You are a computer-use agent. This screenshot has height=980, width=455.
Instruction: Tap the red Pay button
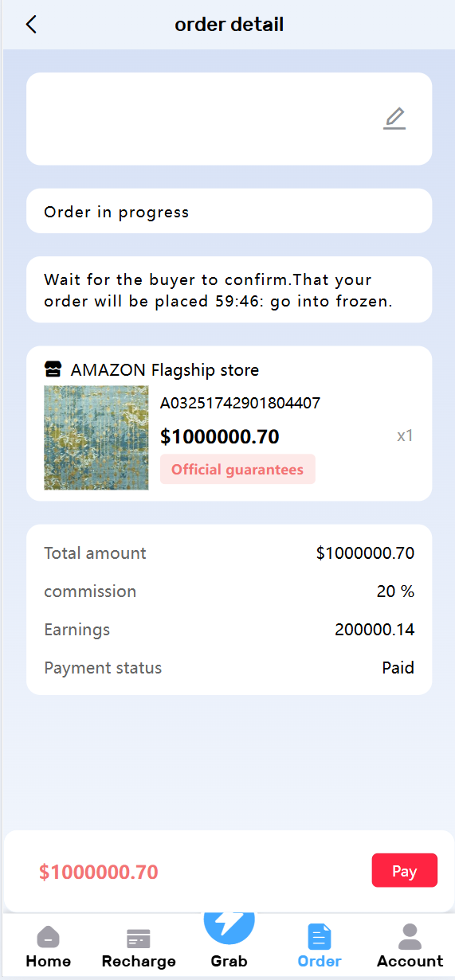click(x=405, y=870)
